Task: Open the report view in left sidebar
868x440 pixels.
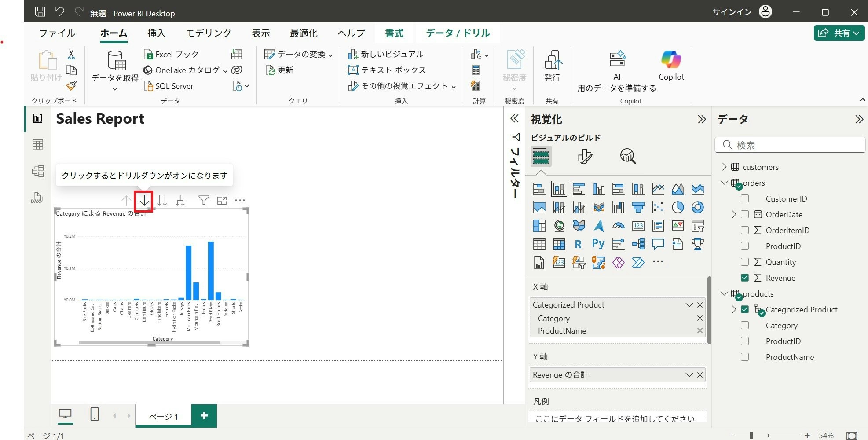Action: tap(38, 119)
